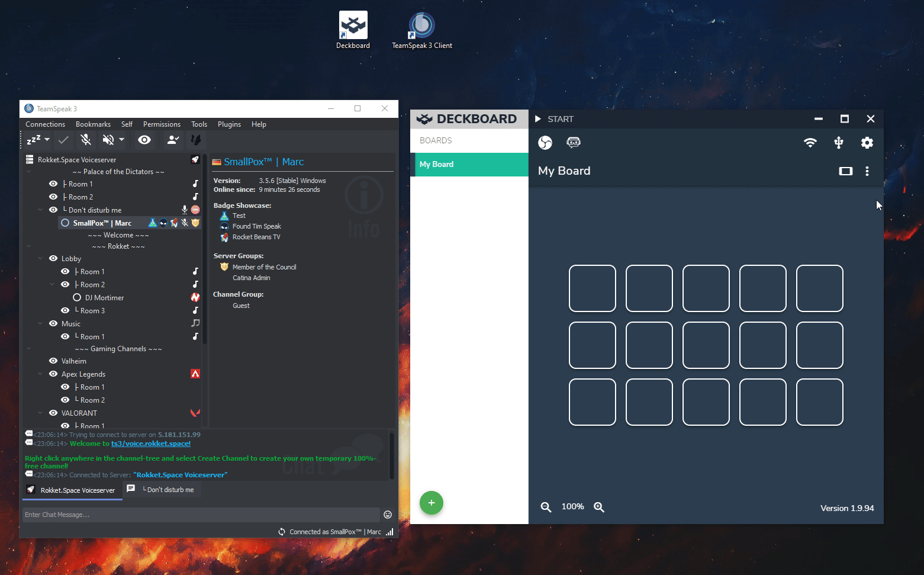This screenshot has width=924, height=575.
Task: Open the Bookmarks menu
Action: (93, 124)
